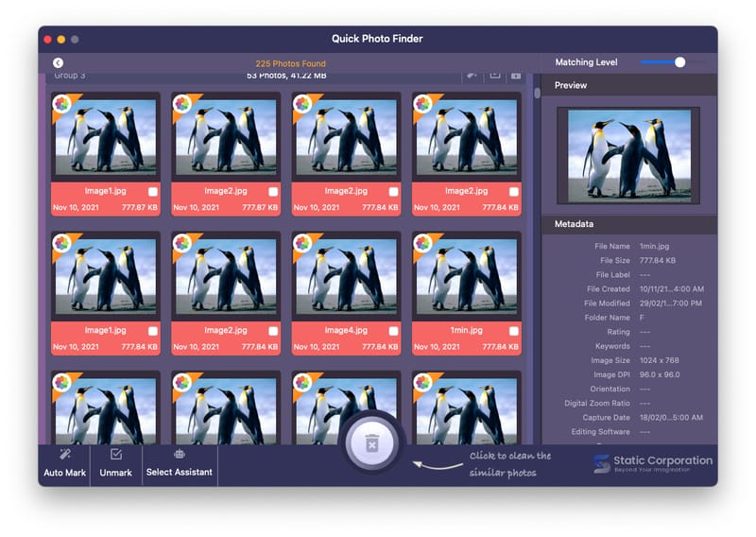This screenshot has height=537, width=756.
Task: Click the large preview penguin image
Action: point(627,155)
